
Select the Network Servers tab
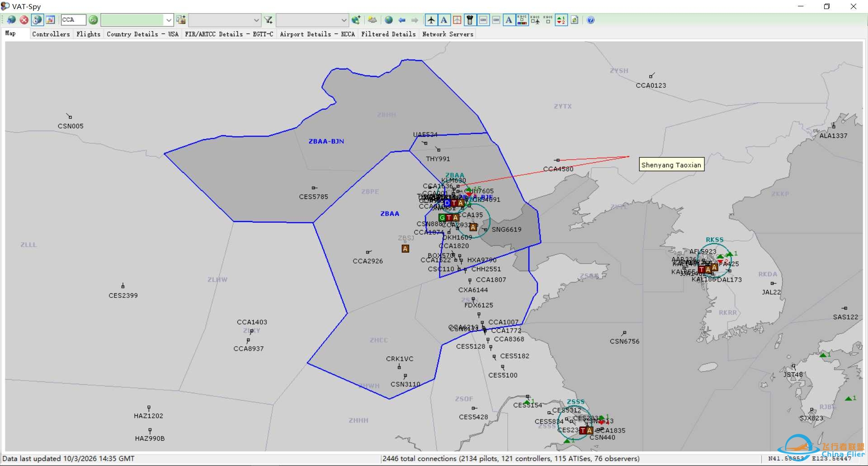(x=448, y=34)
